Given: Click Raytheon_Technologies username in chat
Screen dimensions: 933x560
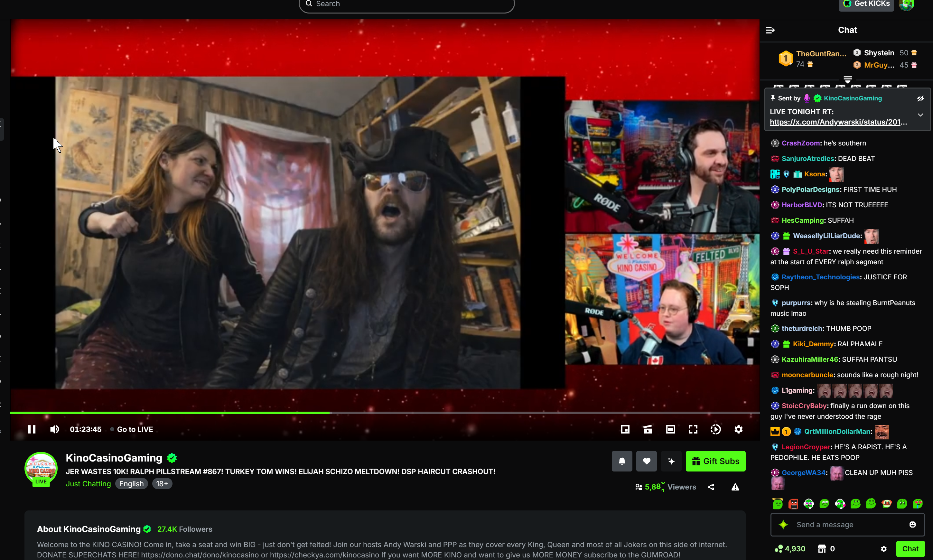Looking at the screenshot, I should coord(820,277).
